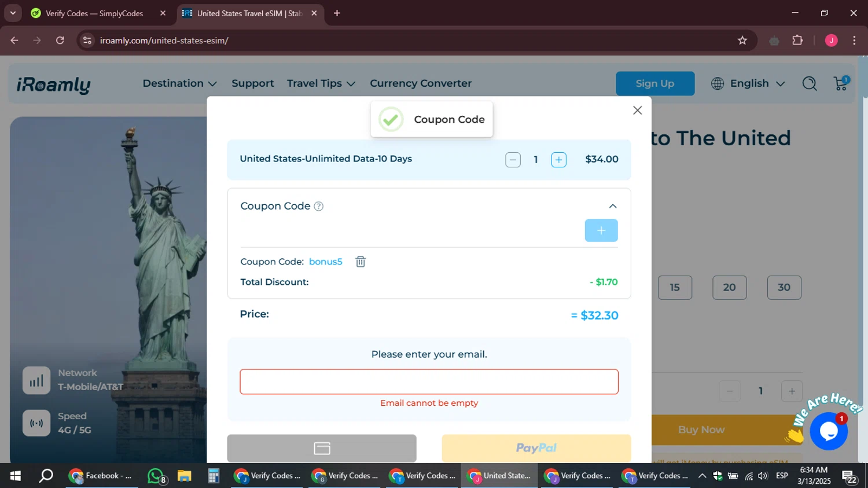Delete the bonus5 coupon with trash icon
The image size is (868, 488).
point(361,262)
